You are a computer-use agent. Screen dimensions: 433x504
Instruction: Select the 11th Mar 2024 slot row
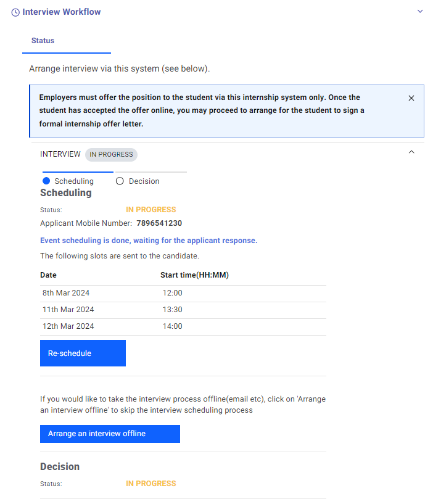click(183, 310)
